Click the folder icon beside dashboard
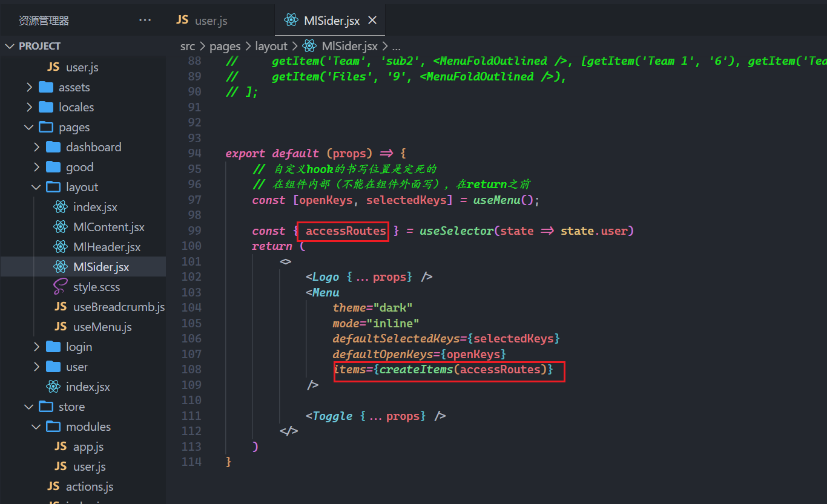The image size is (827, 504). pos(53,148)
